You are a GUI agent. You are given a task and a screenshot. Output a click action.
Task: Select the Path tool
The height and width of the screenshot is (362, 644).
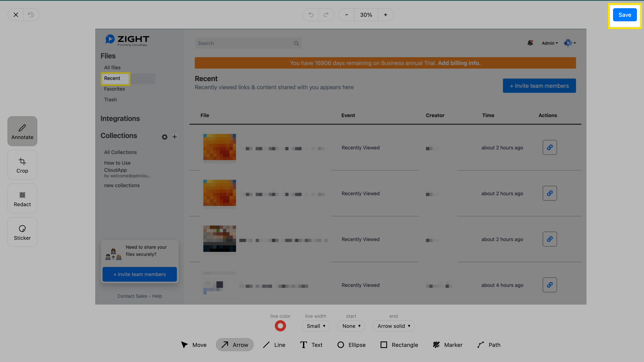pos(489,345)
